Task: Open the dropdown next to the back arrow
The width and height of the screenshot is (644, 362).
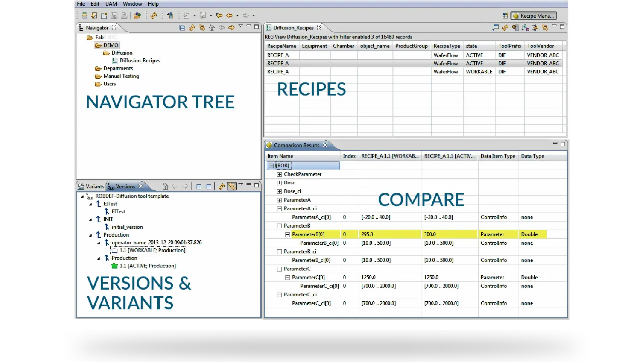Action: tap(237, 15)
